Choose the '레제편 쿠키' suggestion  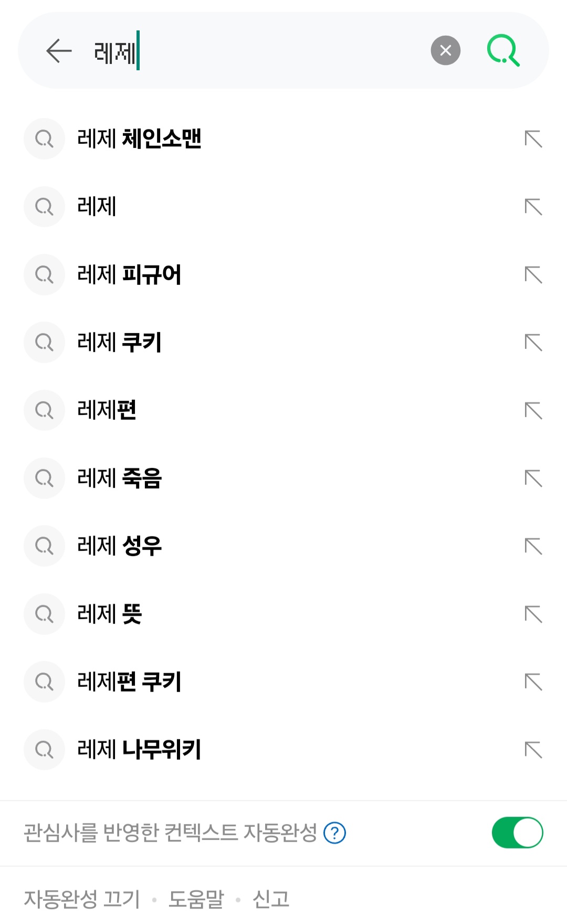pos(129,682)
